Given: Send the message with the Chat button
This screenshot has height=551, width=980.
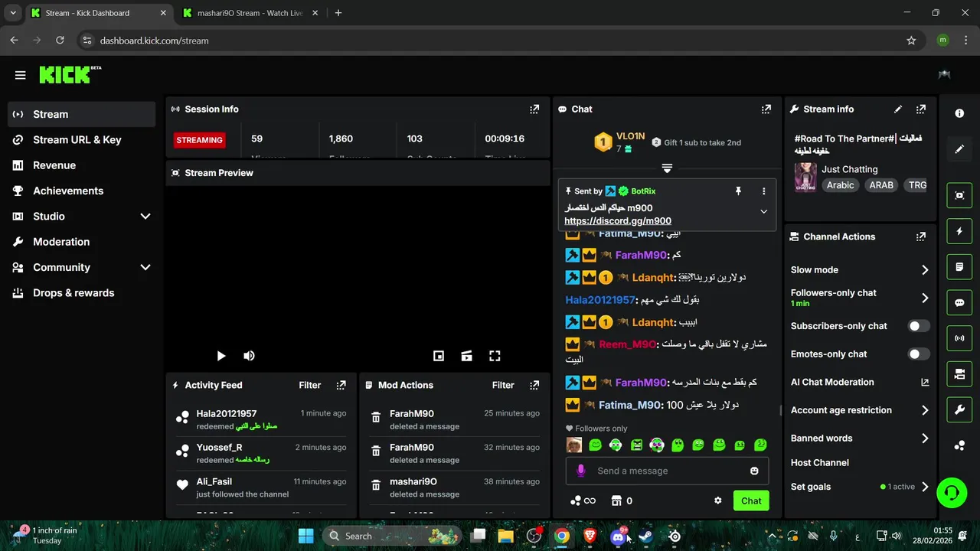Looking at the screenshot, I should 751,500.
